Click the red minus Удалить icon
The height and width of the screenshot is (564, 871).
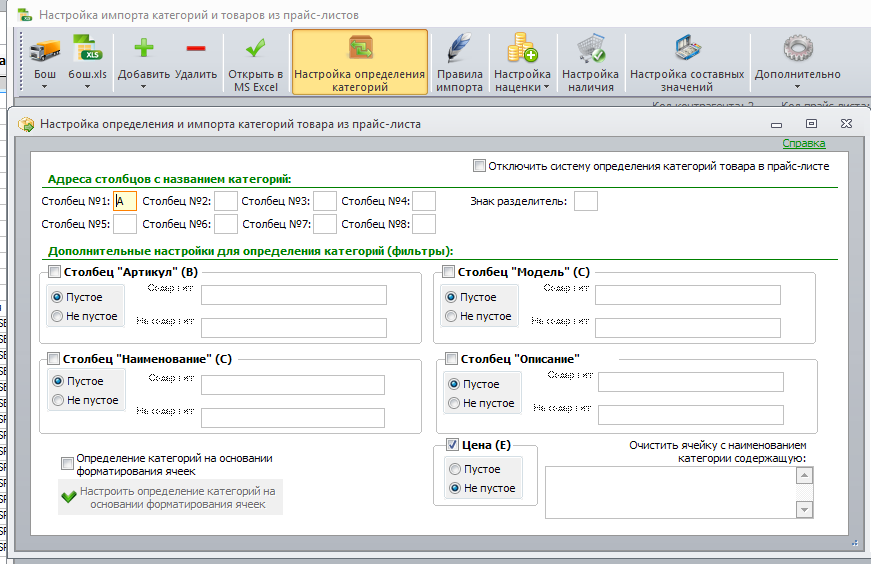[x=196, y=48]
